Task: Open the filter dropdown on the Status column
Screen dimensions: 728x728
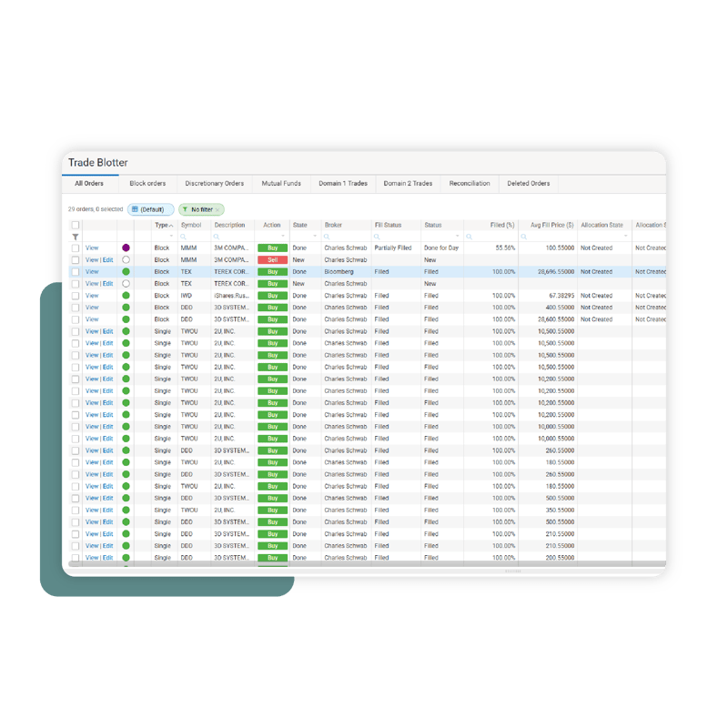Action: click(458, 234)
